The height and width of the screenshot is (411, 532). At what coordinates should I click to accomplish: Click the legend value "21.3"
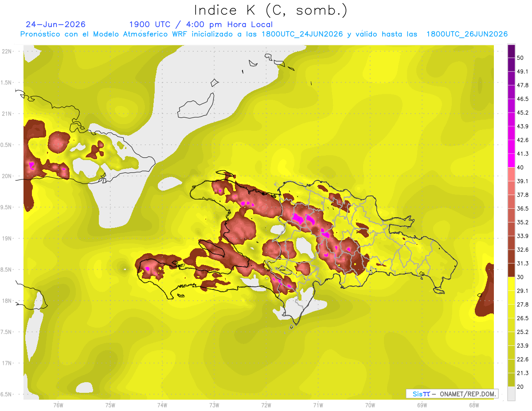tap(523, 373)
